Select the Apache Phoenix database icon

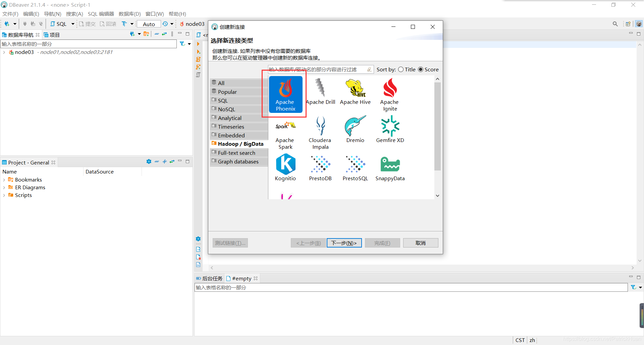[285, 94]
